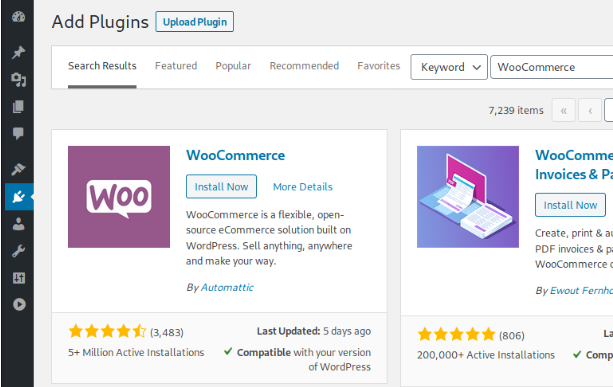Image resolution: width=613 pixels, height=387 pixels.
Task: Open More Details for WooCommerce
Action: (x=303, y=187)
